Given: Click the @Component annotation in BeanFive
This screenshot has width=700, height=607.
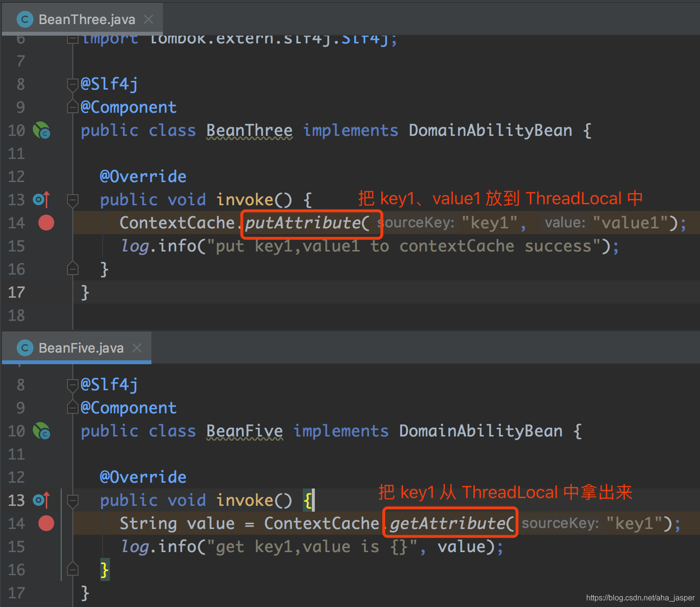Looking at the screenshot, I should (129, 408).
